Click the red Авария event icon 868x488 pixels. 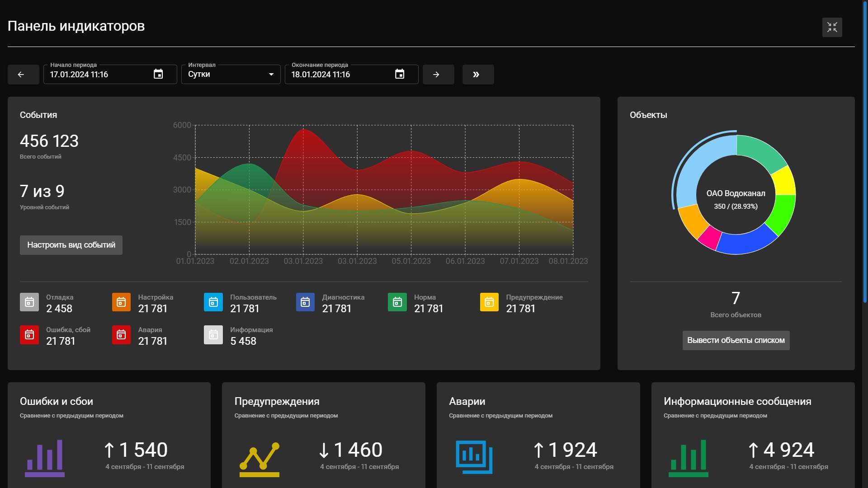(121, 335)
